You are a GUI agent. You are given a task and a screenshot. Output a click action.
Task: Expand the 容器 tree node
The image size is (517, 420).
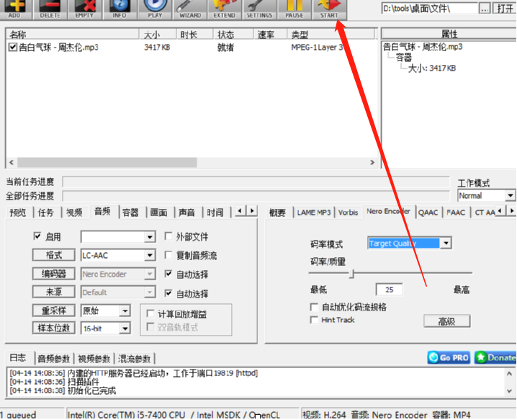tap(403, 58)
